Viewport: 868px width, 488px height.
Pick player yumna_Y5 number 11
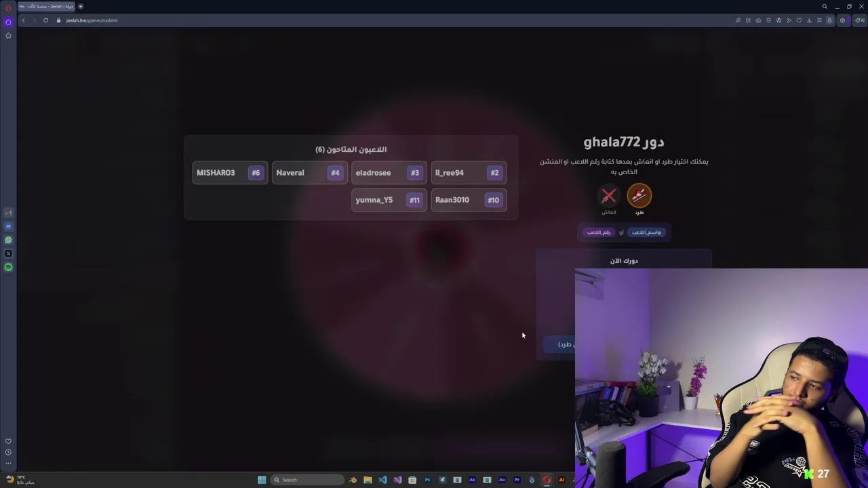coord(389,200)
